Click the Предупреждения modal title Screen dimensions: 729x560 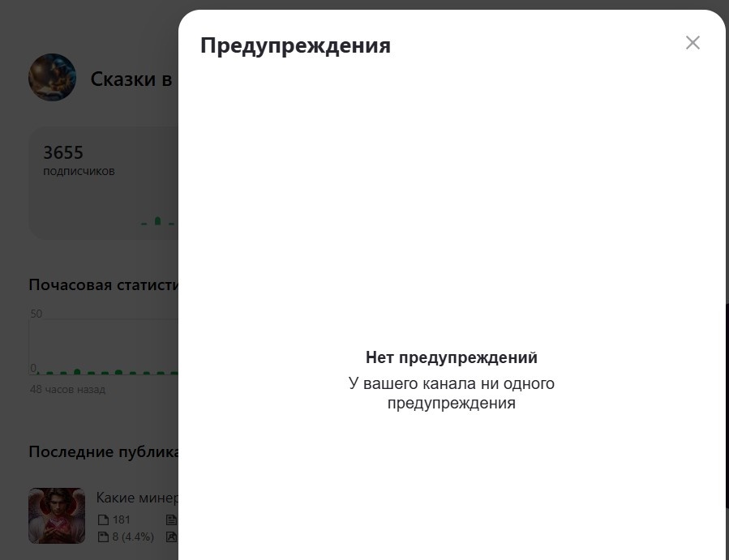[295, 45]
